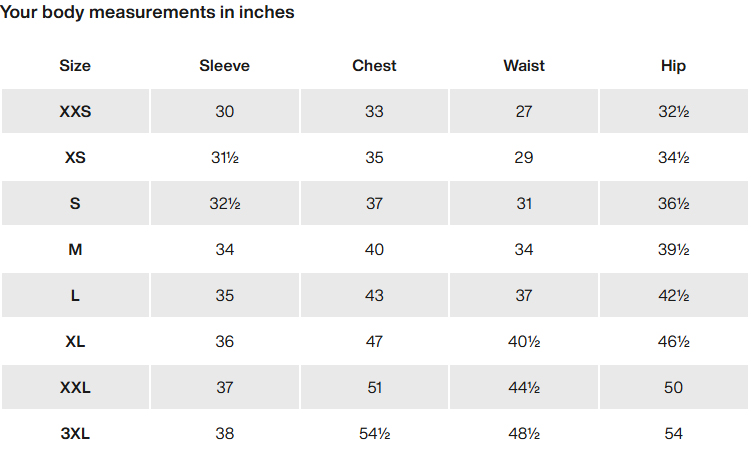Click the 3XL size label
Image resolution: width=751 pixels, height=457 pixels.
[75, 434]
